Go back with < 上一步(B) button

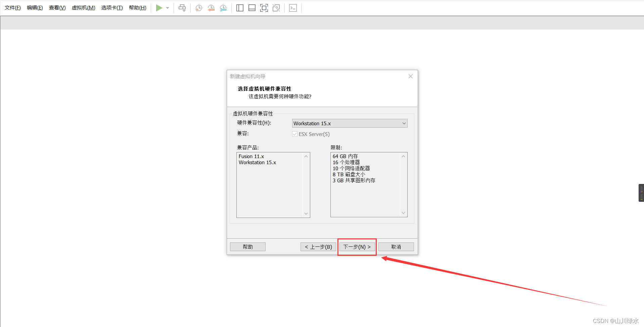pyautogui.click(x=318, y=247)
